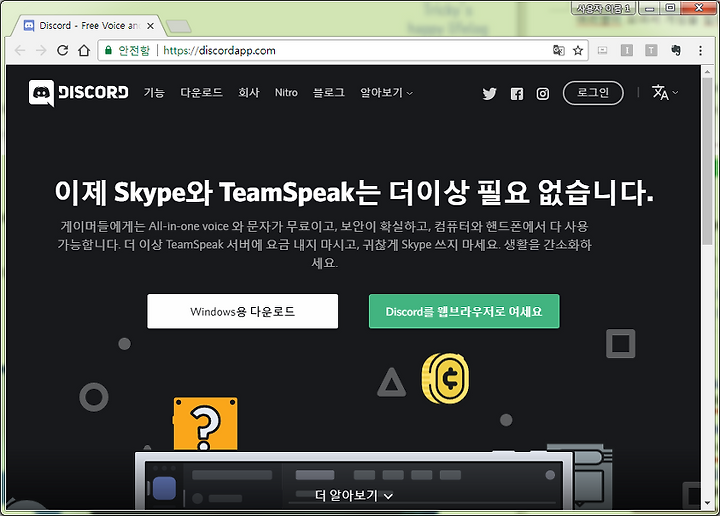Open Discord's Twitter page icon
Screen dimensions: 720x516
pyautogui.click(x=489, y=94)
